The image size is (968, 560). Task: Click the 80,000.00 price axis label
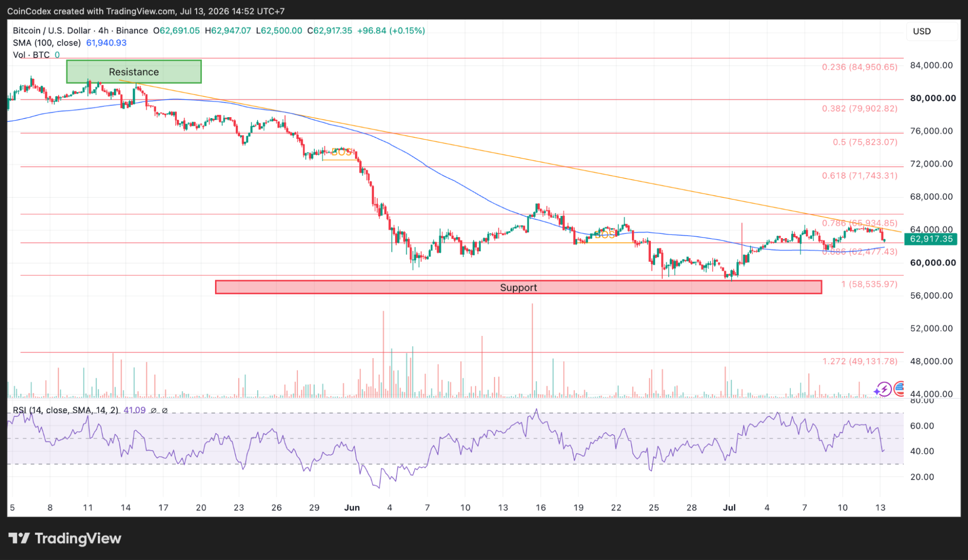[x=933, y=98]
